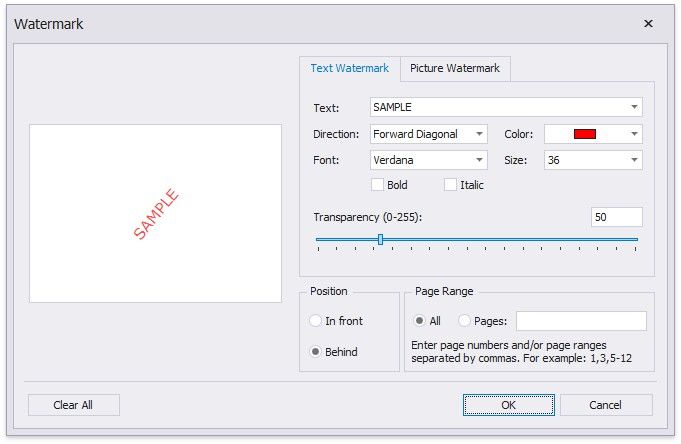Screen dimensions: 681x444
Task: Click the page range input field
Action: pyautogui.click(x=581, y=321)
